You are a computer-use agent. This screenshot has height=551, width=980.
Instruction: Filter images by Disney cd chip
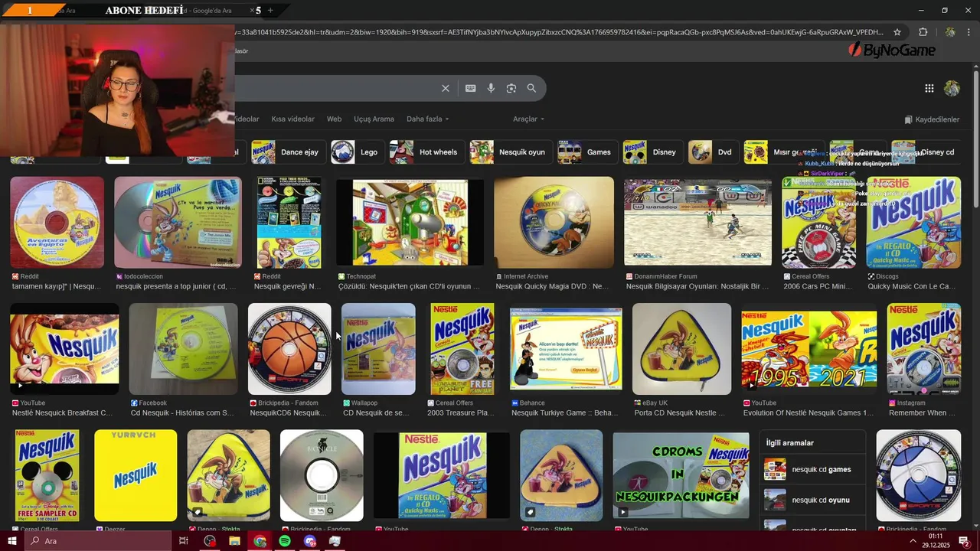click(x=926, y=152)
